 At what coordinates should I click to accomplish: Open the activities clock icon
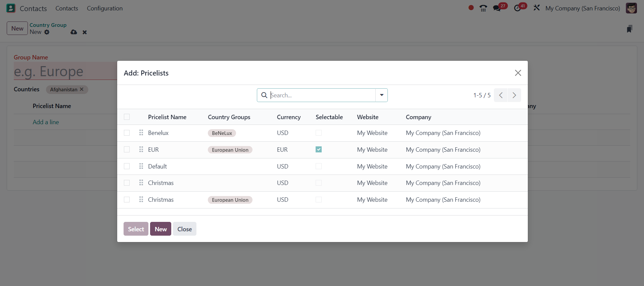[x=517, y=8]
